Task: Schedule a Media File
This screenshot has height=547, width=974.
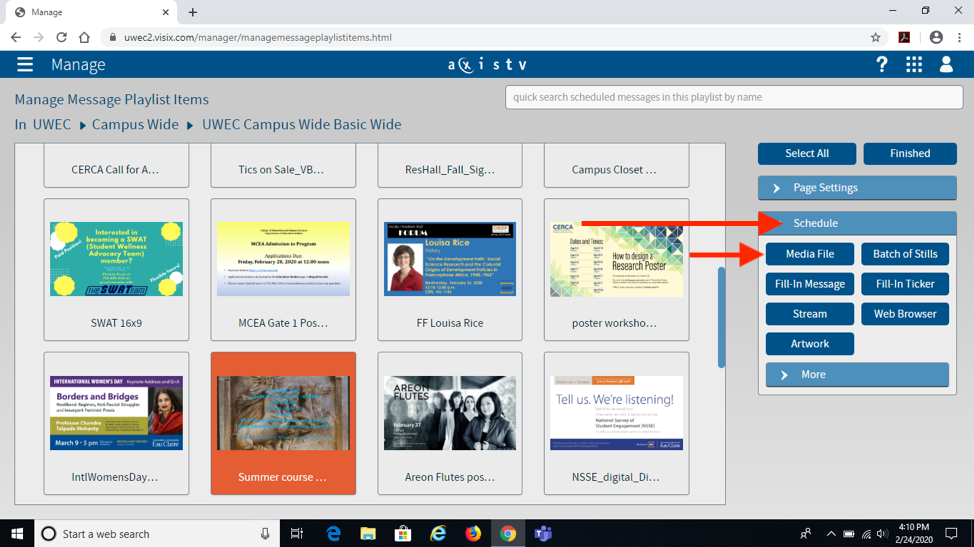Action: coord(809,254)
